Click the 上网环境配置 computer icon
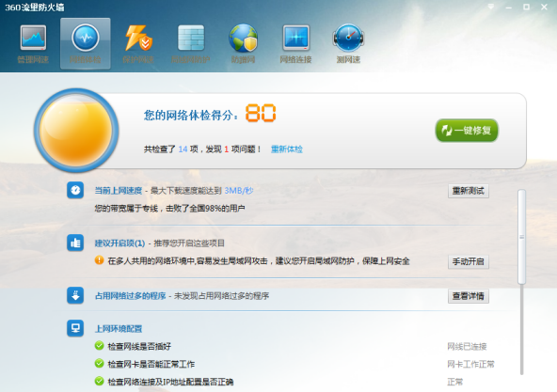Screen dimensions: 557x392 click(x=75, y=328)
